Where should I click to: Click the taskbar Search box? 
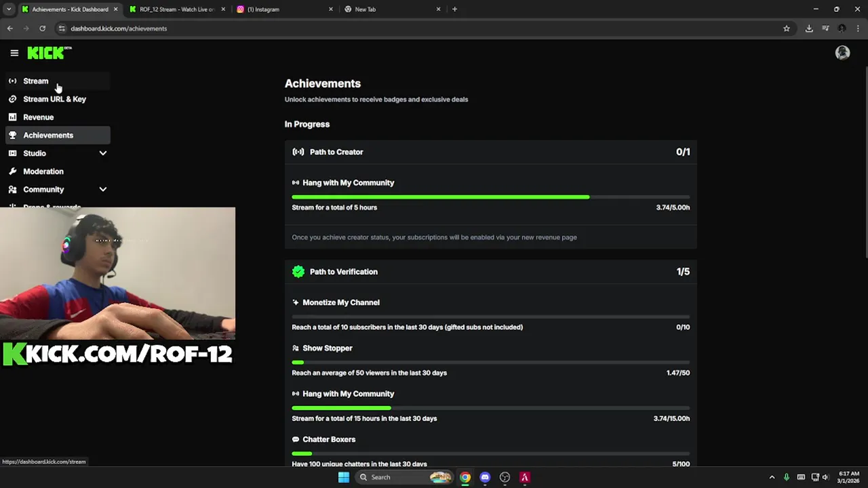click(404, 477)
